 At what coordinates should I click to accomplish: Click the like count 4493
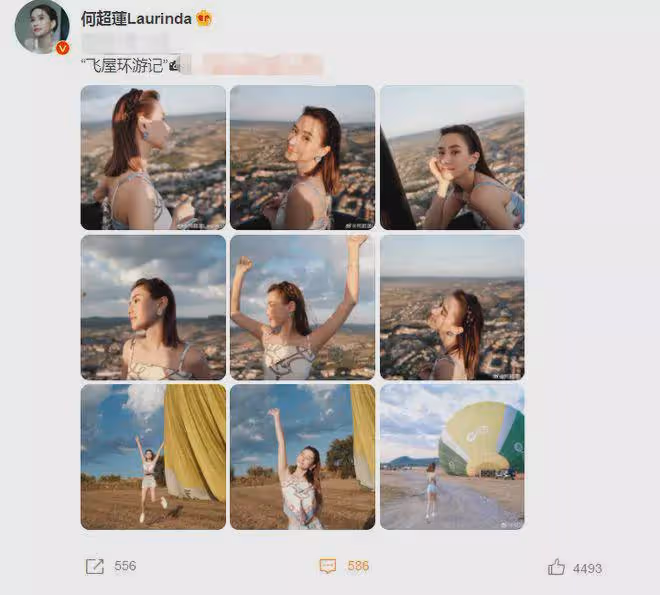coord(587,569)
